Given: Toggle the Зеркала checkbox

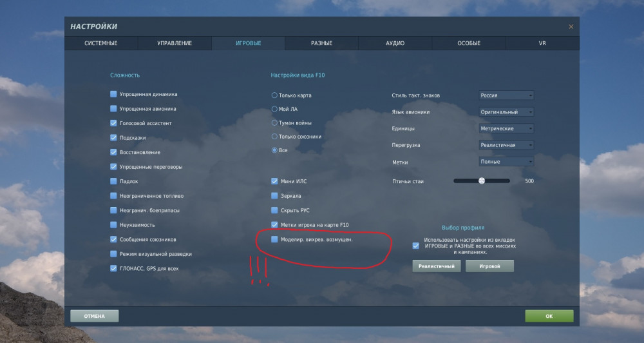Looking at the screenshot, I should [274, 196].
